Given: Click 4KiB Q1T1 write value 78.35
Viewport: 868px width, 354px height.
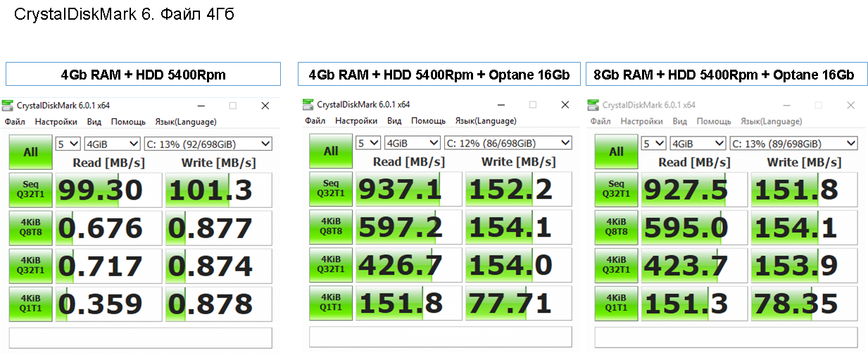Looking at the screenshot, I should pyautogui.click(x=805, y=303).
